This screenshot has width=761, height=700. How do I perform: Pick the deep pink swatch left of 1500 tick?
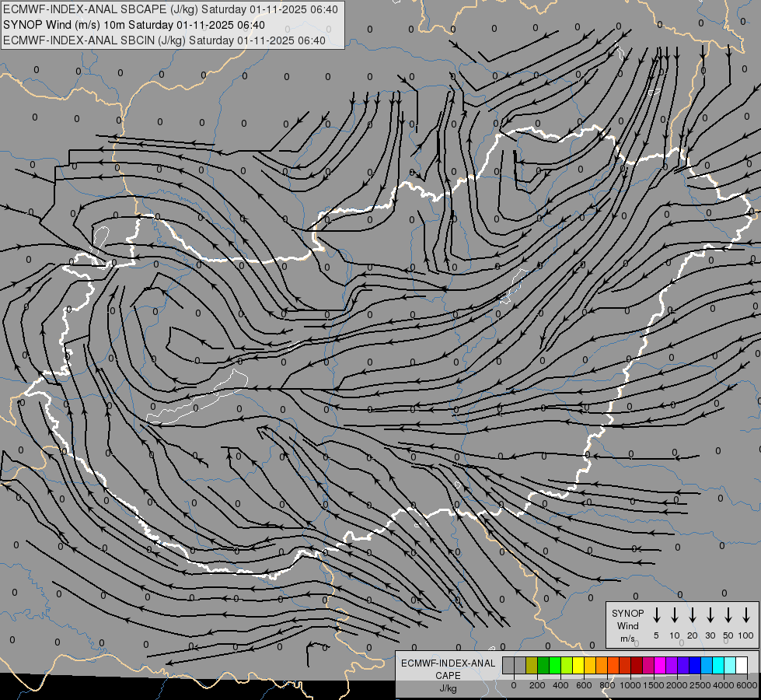648,665
